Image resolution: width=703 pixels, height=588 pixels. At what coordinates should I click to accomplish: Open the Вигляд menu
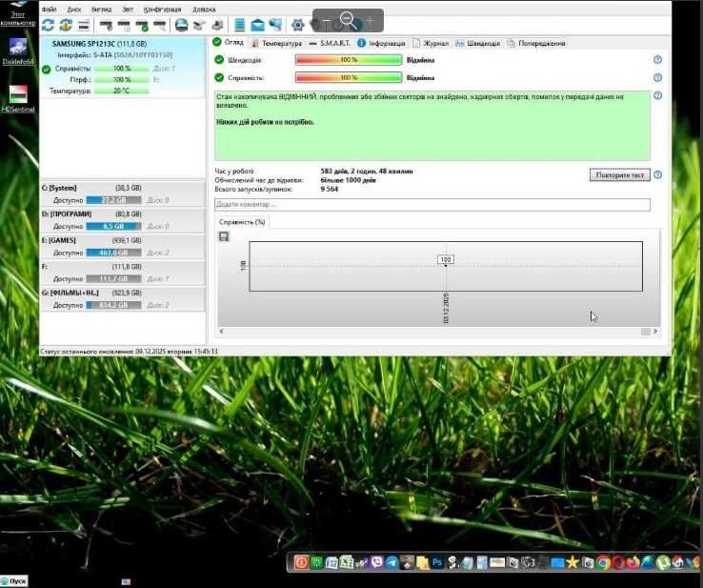(x=101, y=10)
